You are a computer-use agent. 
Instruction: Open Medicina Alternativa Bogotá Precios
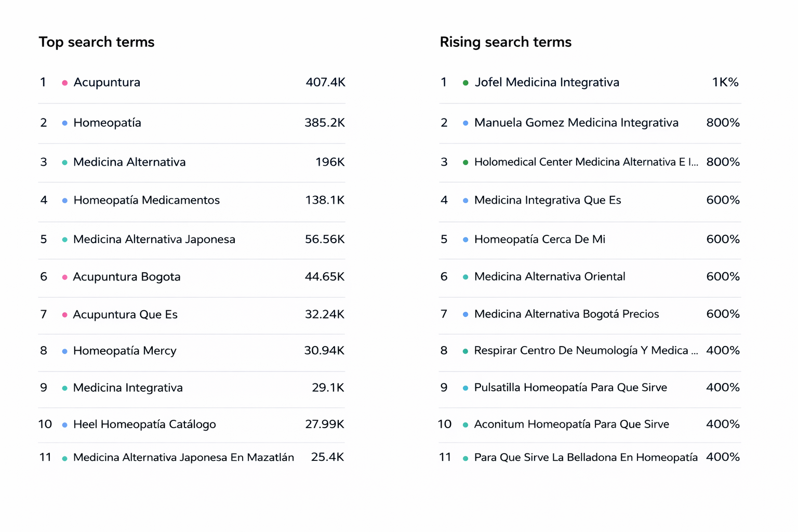tap(566, 314)
